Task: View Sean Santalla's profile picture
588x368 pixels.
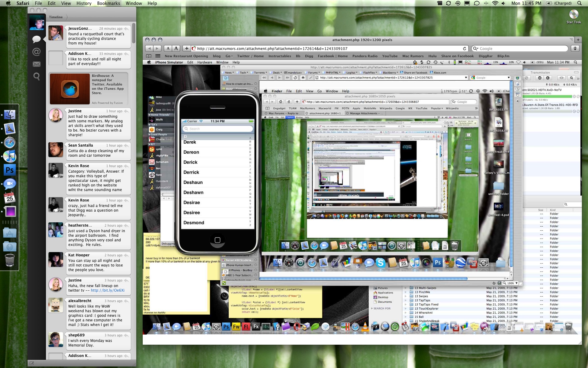Action: click(56, 150)
